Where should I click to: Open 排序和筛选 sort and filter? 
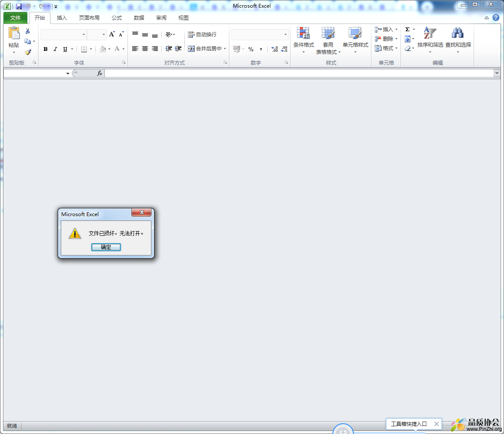[430, 40]
